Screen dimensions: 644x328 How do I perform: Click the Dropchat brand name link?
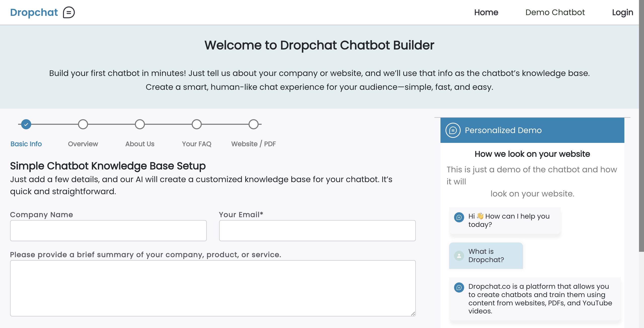pos(34,12)
